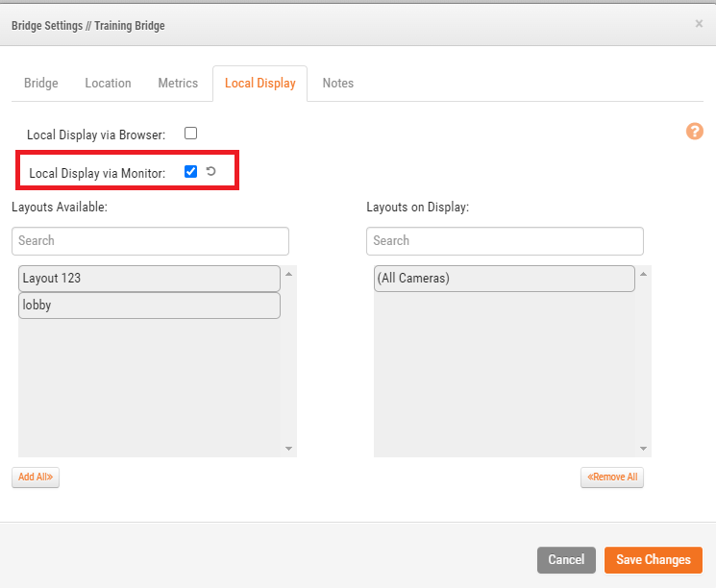Click the reset arrow beside Local Display via Monitor
The width and height of the screenshot is (716, 588).
[210, 171]
